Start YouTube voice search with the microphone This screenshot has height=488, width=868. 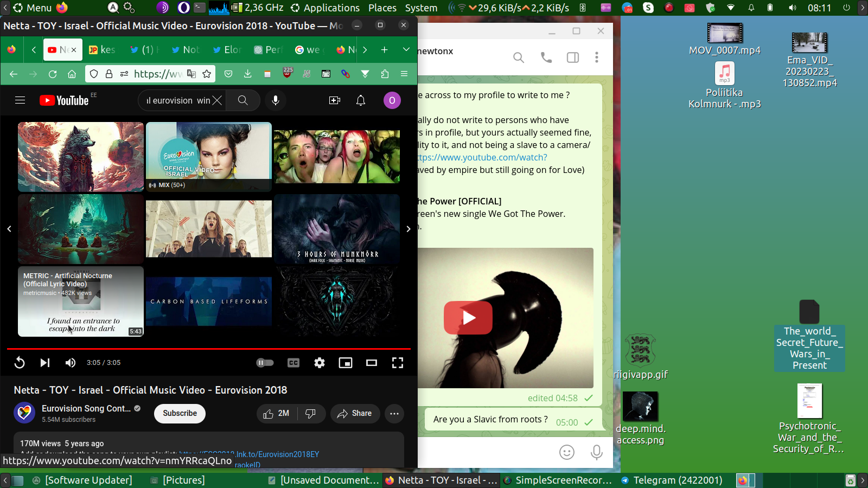tap(276, 100)
